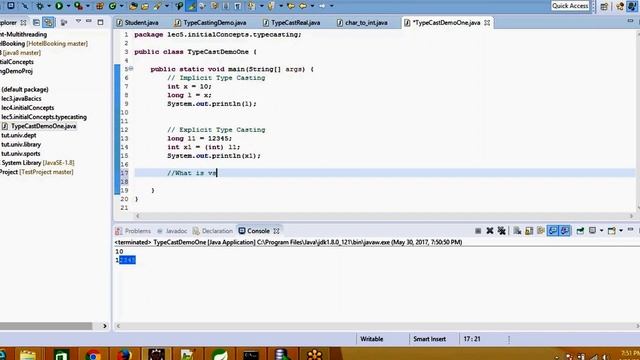Select lec4.initialConcepts package
This screenshot has height=360, width=640.
pyautogui.click(x=28, y=108)
